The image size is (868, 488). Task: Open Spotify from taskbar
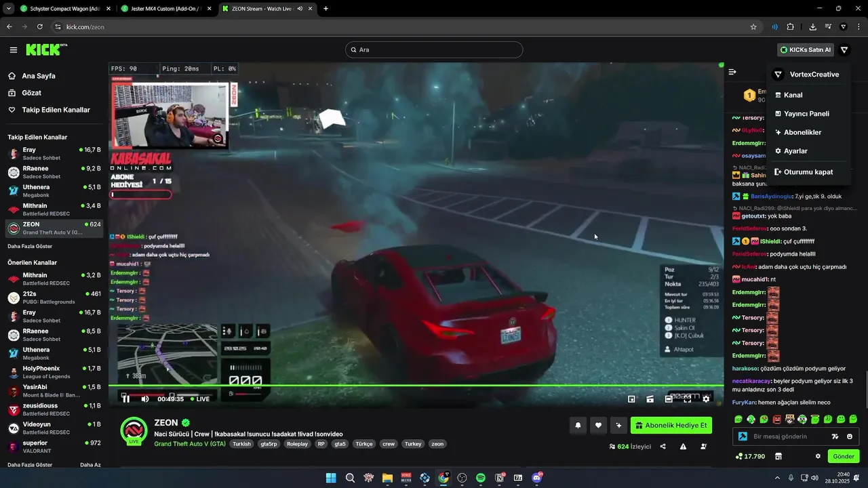(x=480, y=478)
